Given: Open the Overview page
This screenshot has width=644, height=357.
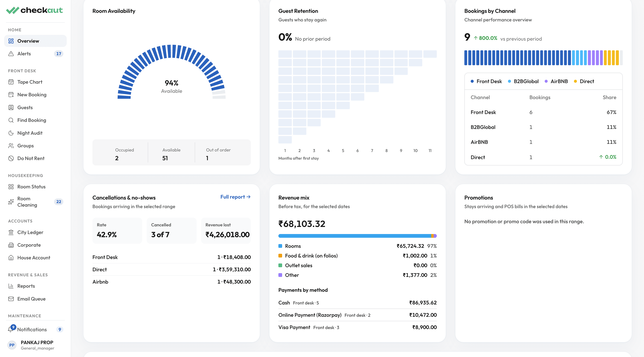Looking at the screenshot, I should 35,41.
